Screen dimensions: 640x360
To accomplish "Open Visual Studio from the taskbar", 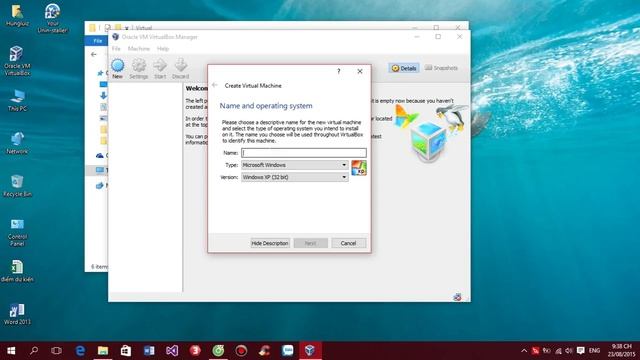I will pyautogui.click(x=172, y=351).
